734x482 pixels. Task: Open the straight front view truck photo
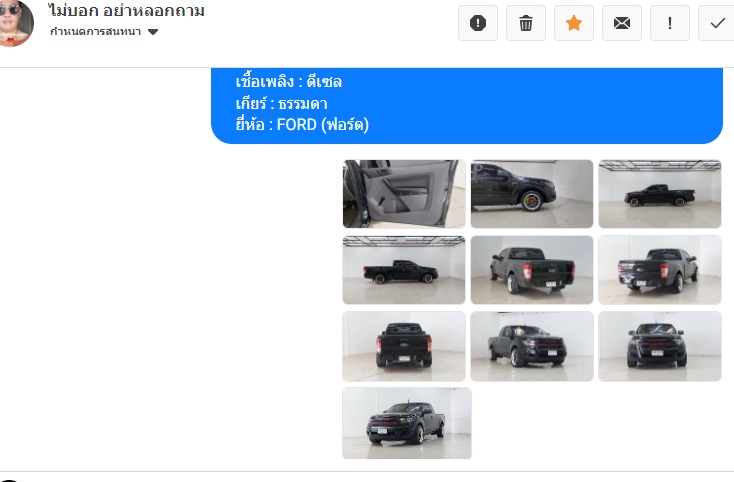[660, 346]
